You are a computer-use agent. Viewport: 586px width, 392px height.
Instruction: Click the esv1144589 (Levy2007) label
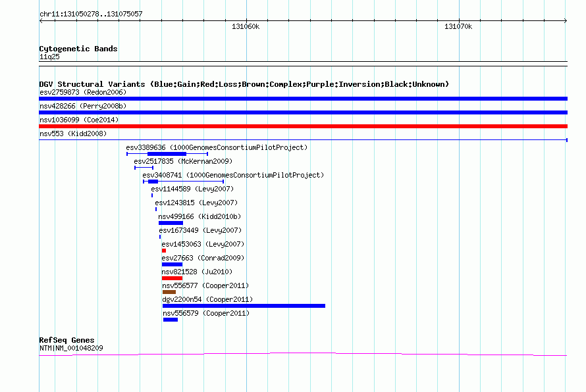(x=192, y=189)
